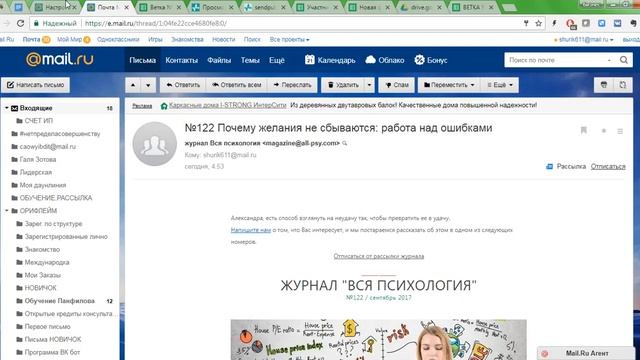The height and width of the screenshot is (360, 640).
Task: Click Напишите нам link
Action: pos(251,230)
